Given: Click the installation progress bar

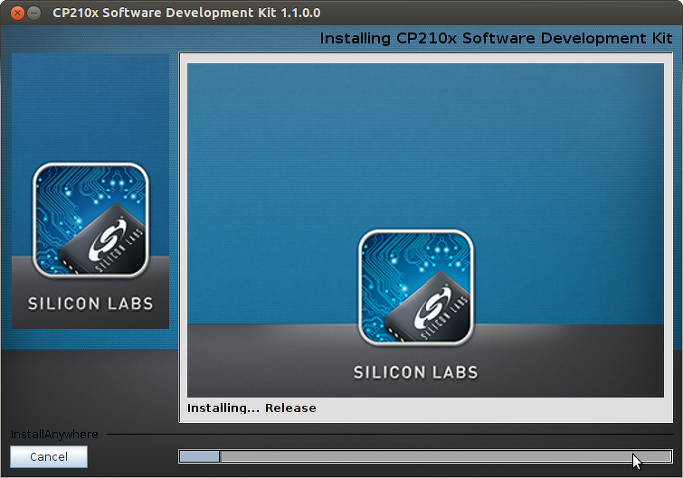Looking at the screenshot, I should pos(425,457).
